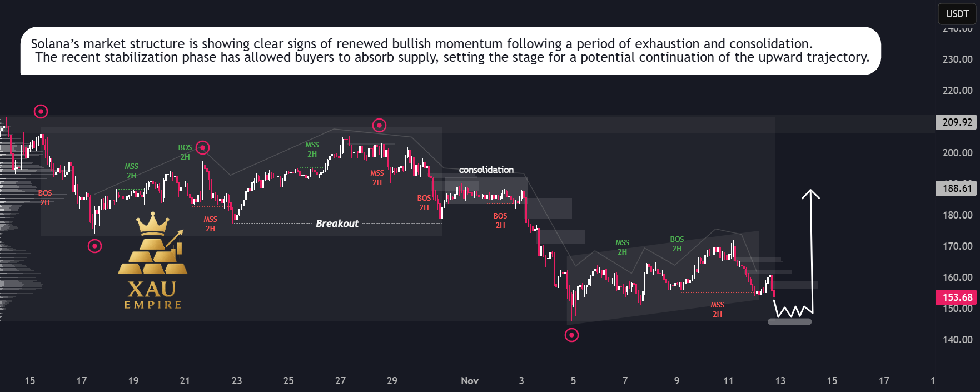Click the Breakout text label

pyautogui.click(x=337, y=224)
